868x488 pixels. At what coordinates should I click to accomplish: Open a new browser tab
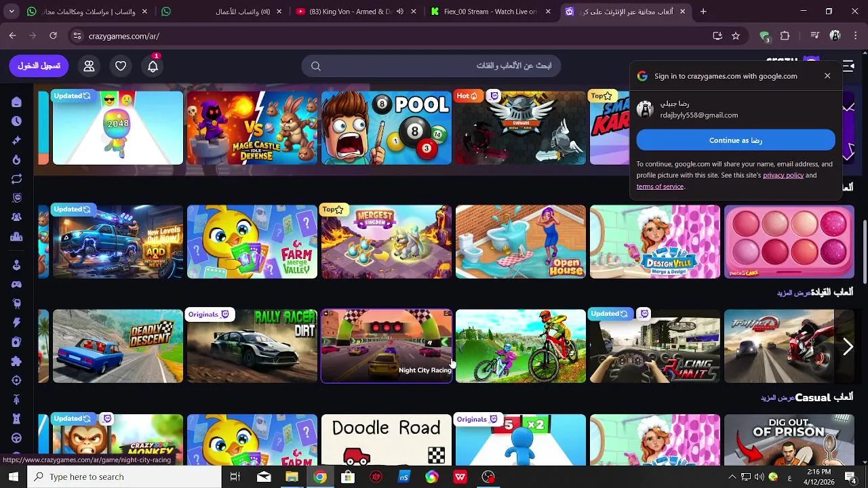click(x=703, y=12)
